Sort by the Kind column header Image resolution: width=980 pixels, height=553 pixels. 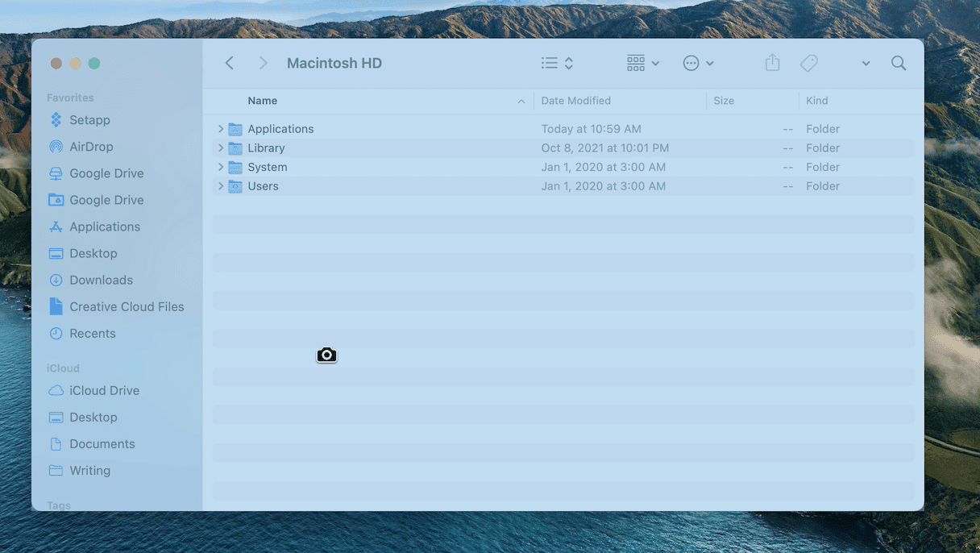[x=817, y=101]
